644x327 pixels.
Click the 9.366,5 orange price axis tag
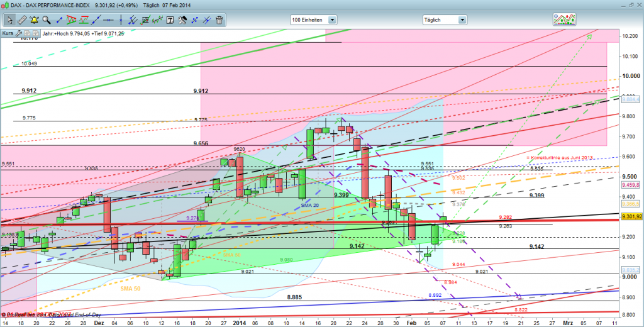(632, 204)
